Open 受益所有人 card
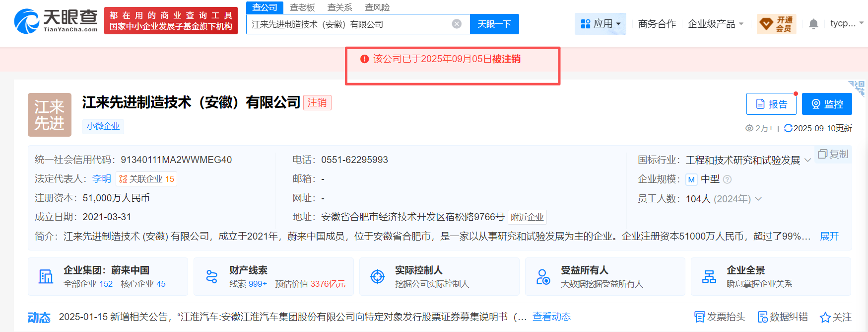 tap(605, 276)
